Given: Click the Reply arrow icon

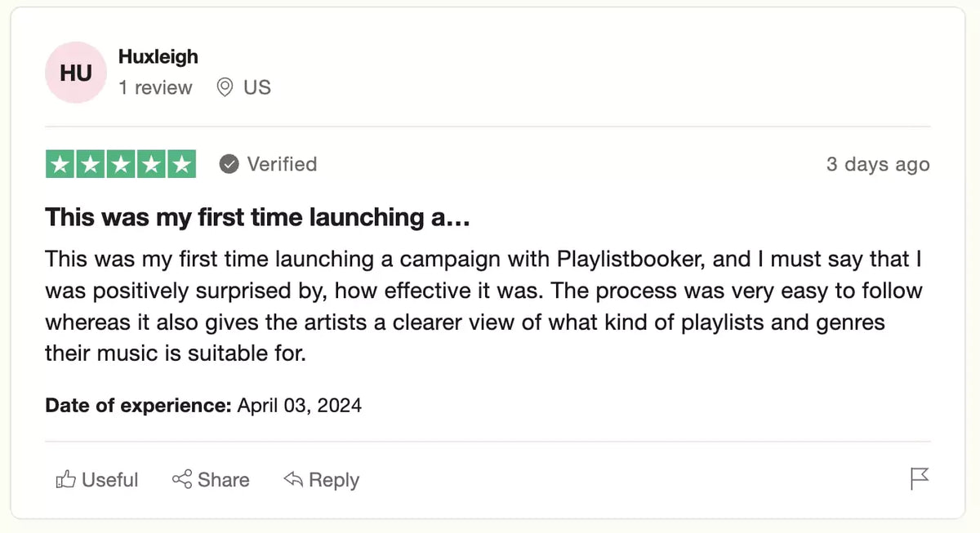Looking at the screenshot, I should [293, 479].
